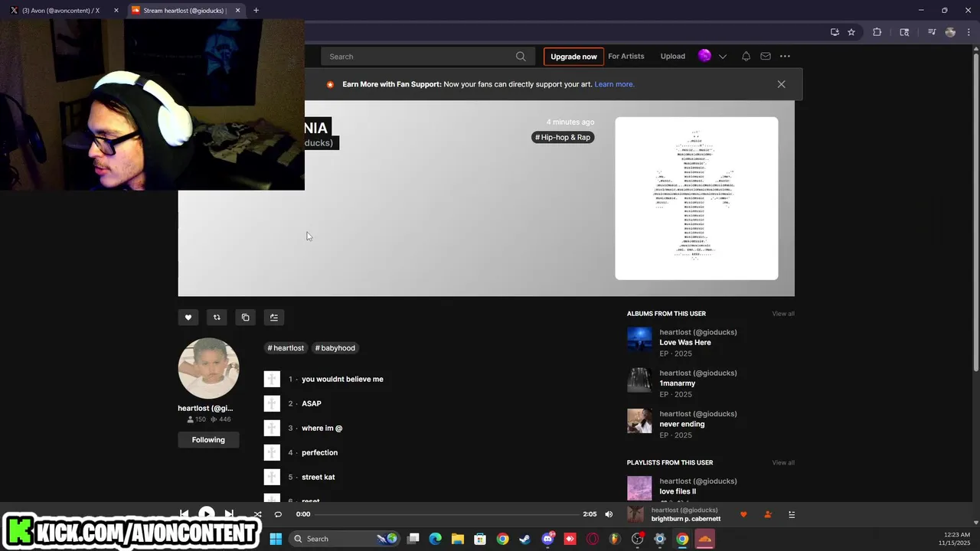Open Discord from the taskbar

coord(547,539)
